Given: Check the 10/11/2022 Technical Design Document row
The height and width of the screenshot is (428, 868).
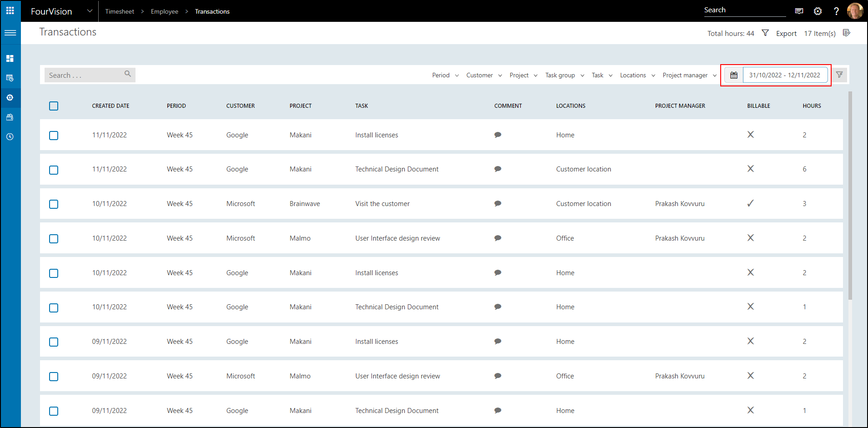Looking at the screenshot, I should point(54,308).
